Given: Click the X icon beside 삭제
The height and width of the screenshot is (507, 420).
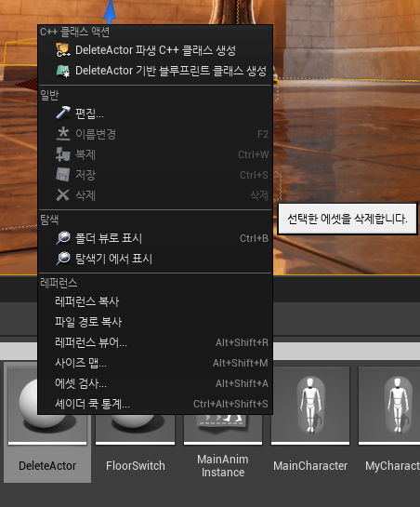Looking at the screenshot, I should (62, 195).
